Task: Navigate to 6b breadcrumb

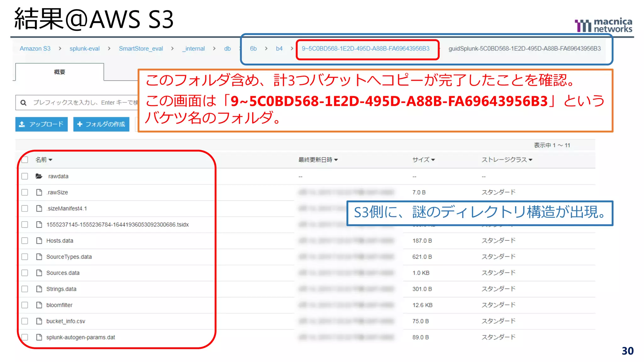Action: point(253,49)
